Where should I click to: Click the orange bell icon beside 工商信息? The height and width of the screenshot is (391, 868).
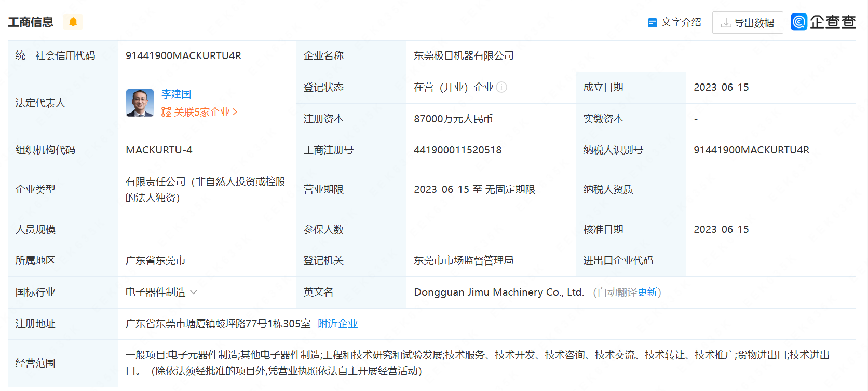(73, 22)
